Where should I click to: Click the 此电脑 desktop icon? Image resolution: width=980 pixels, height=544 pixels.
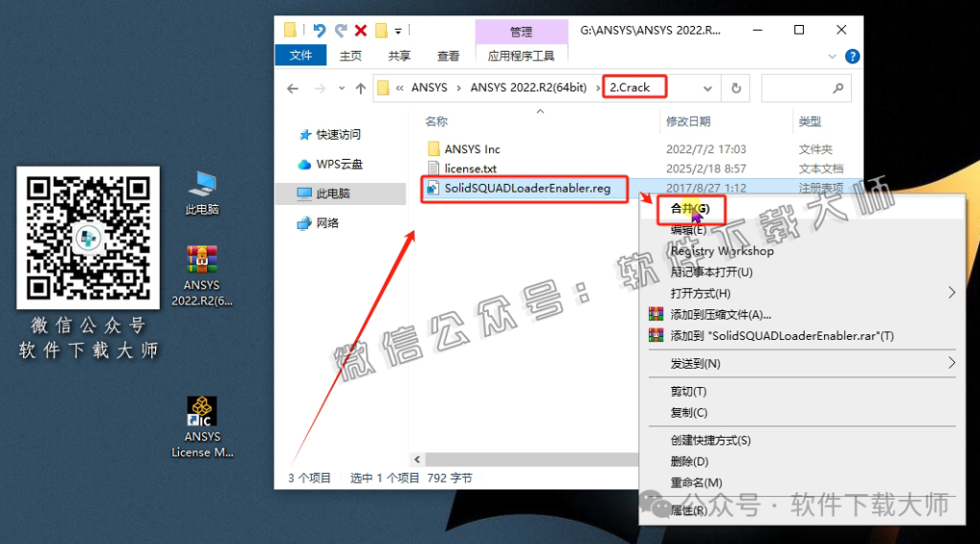[x=202, y=193]
